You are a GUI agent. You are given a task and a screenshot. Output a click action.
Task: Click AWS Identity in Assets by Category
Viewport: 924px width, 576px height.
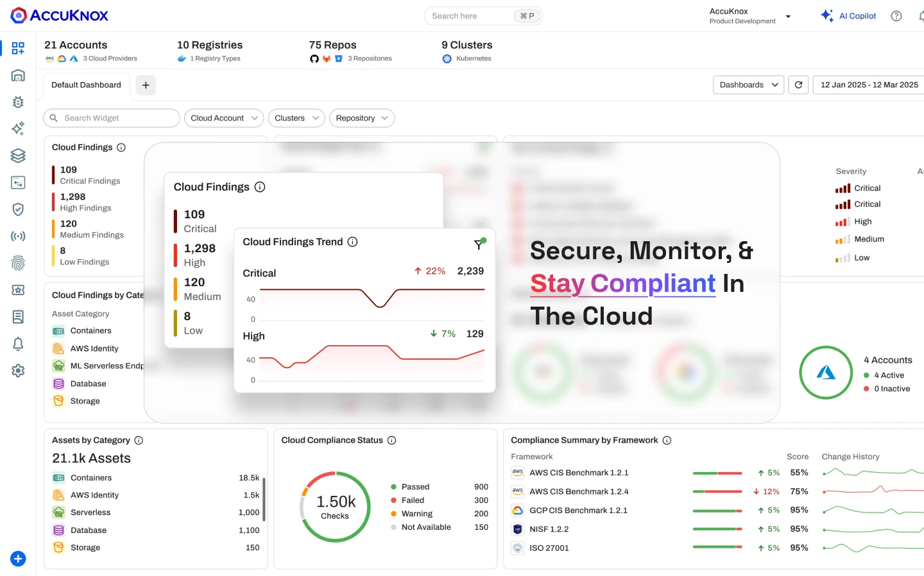156,495
